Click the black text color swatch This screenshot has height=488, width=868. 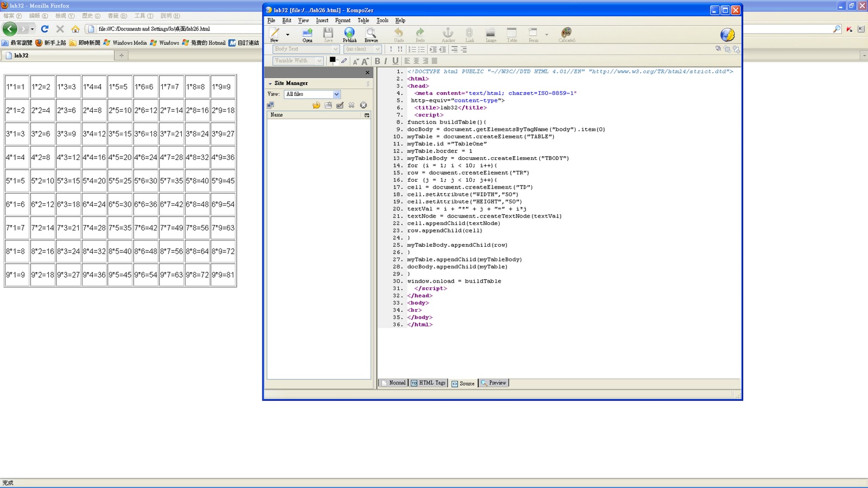[x=333, y=60]
